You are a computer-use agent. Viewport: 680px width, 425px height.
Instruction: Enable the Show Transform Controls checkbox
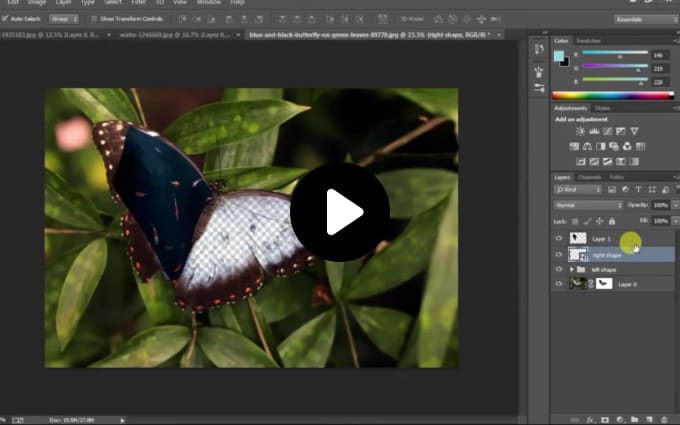[x=94, y=19]
